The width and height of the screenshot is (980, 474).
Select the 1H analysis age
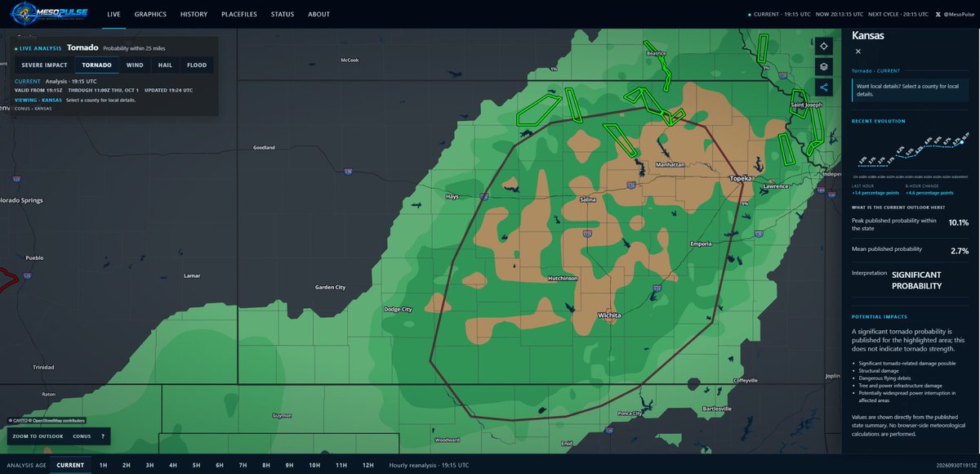(103, 465)
